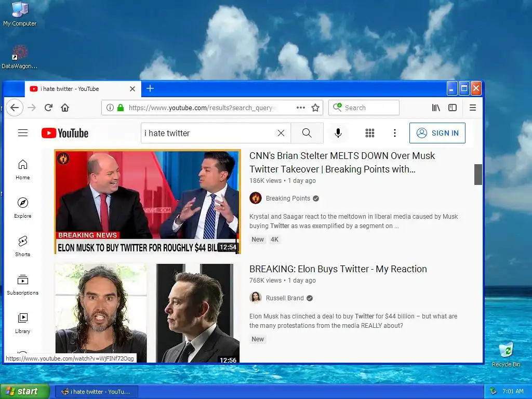
Task: Click the green padlock security icon
Action: click(121, 108)
